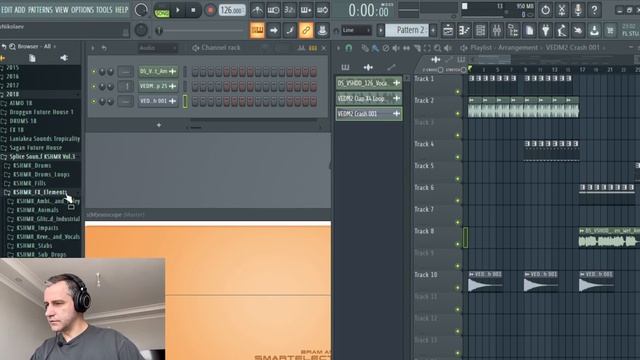640x360 pixels.
Task: Open the shopping cart content library icon
Action: tap(611, 30)
